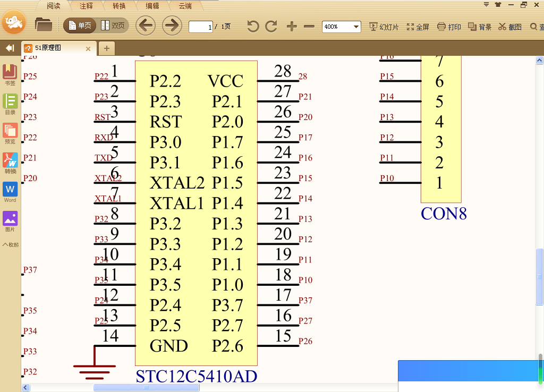Click the CON8 connector label

point(444,214)
